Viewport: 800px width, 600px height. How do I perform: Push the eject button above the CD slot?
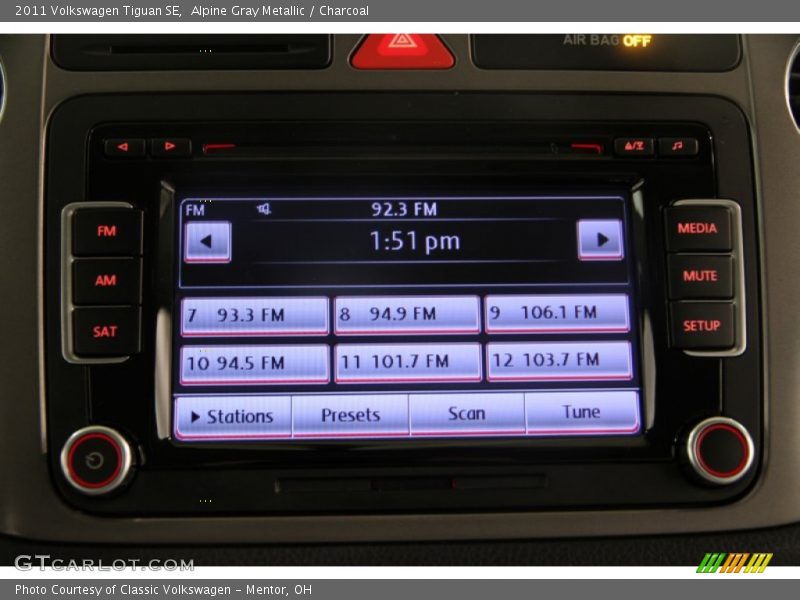click(634, 146)
